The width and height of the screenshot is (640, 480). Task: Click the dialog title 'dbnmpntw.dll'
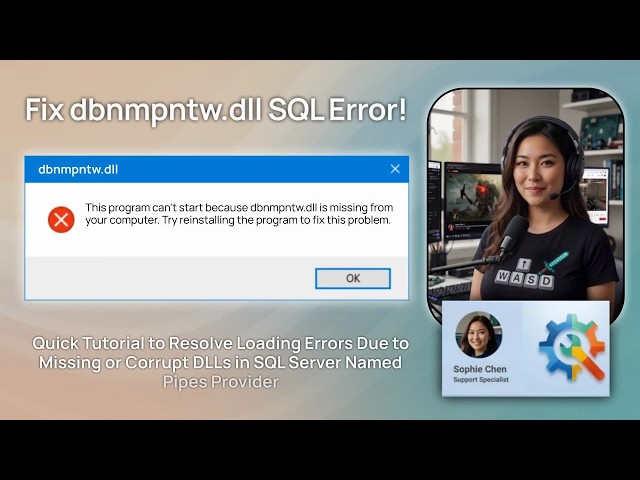click(x=78, y=169)
